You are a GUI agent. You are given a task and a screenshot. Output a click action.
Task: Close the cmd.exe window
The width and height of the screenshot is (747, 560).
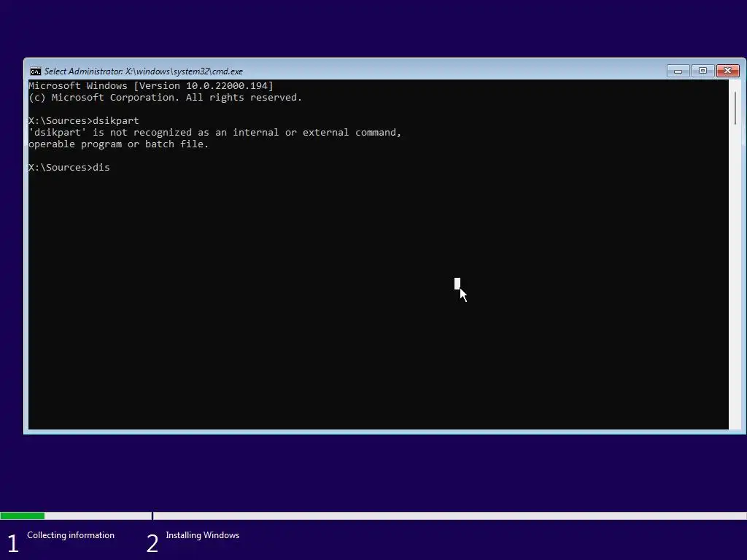[727, 71]
